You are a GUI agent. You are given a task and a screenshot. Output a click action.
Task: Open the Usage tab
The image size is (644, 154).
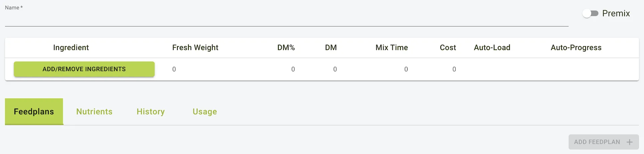coord(205,112)
